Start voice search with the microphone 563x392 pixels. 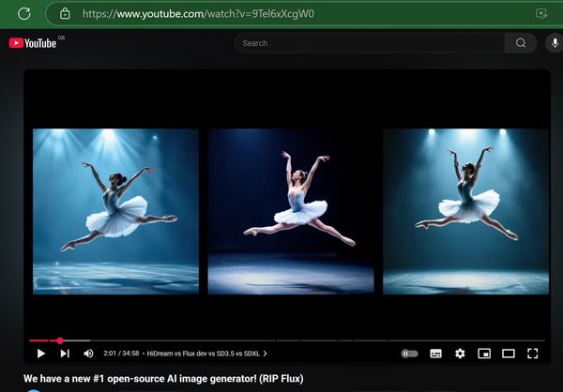555,43
